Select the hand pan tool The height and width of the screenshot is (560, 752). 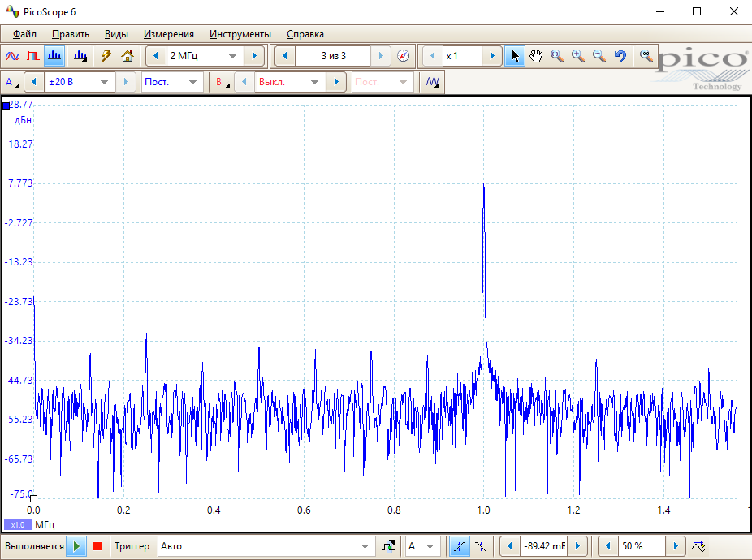point(536,56)
